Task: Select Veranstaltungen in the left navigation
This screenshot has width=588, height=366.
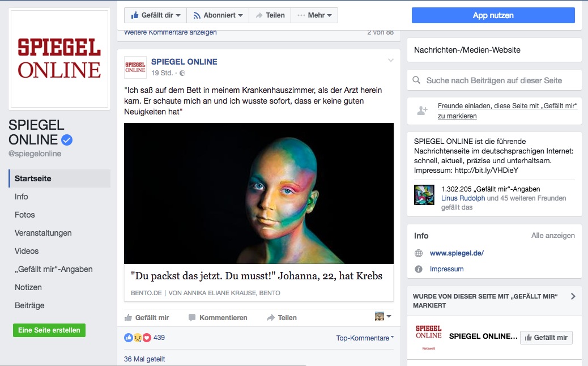Action: point(43,233)
